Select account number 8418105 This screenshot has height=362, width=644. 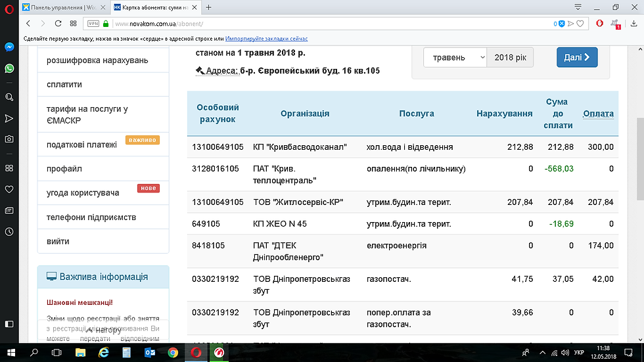[x=208, y=246]
